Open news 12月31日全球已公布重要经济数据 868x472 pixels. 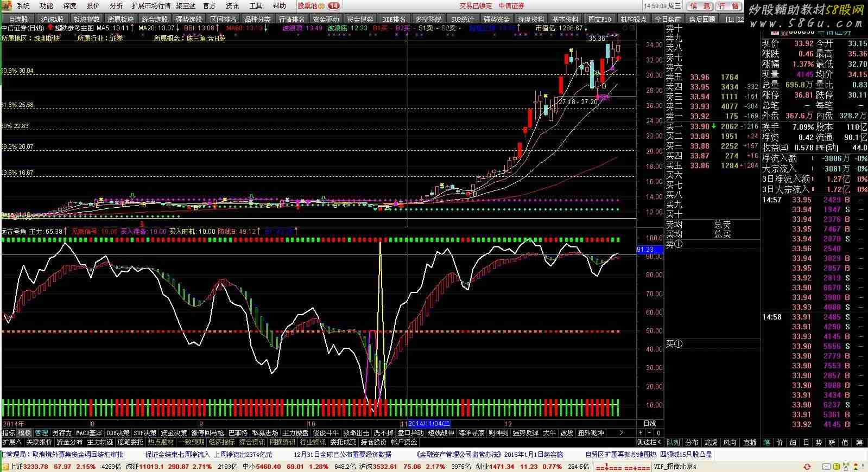pos(343,455)
